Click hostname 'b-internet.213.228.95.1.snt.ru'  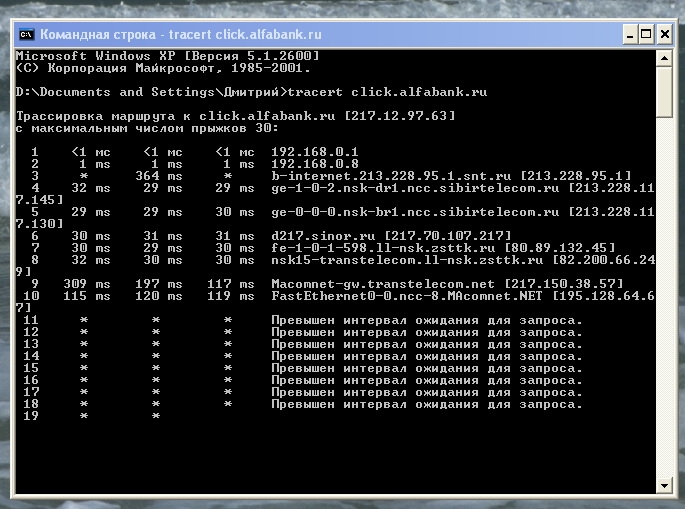click(x=391, y=176)
